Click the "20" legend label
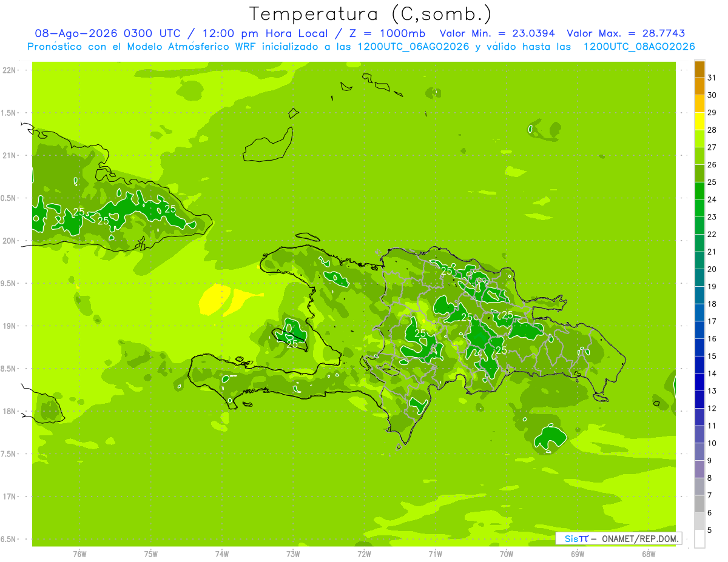Image resolution: width=728 pixels, height=562 pixels. [x=712, y=269]
